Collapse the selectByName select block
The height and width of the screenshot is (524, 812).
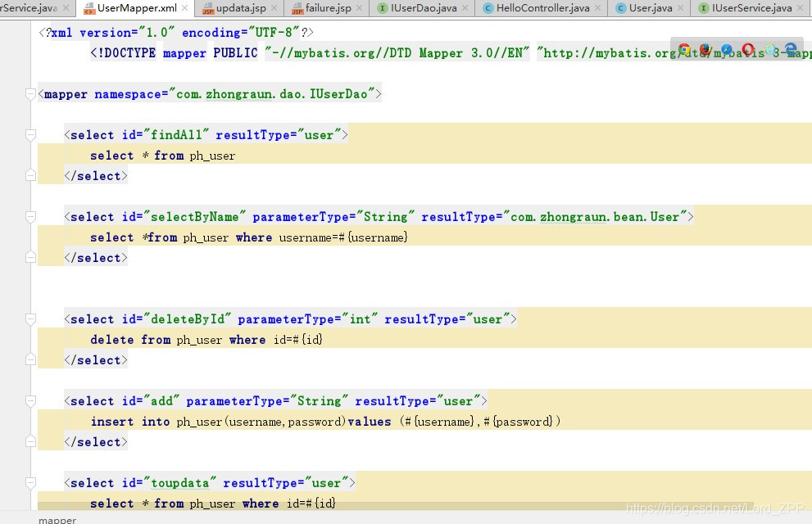(x=30, y=217)
